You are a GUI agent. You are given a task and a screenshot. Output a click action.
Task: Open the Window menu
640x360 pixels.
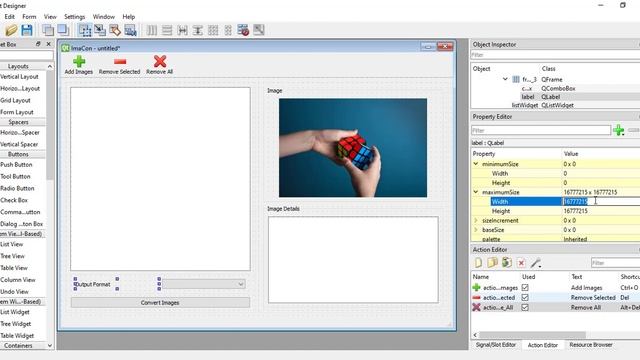coord(104,17)
